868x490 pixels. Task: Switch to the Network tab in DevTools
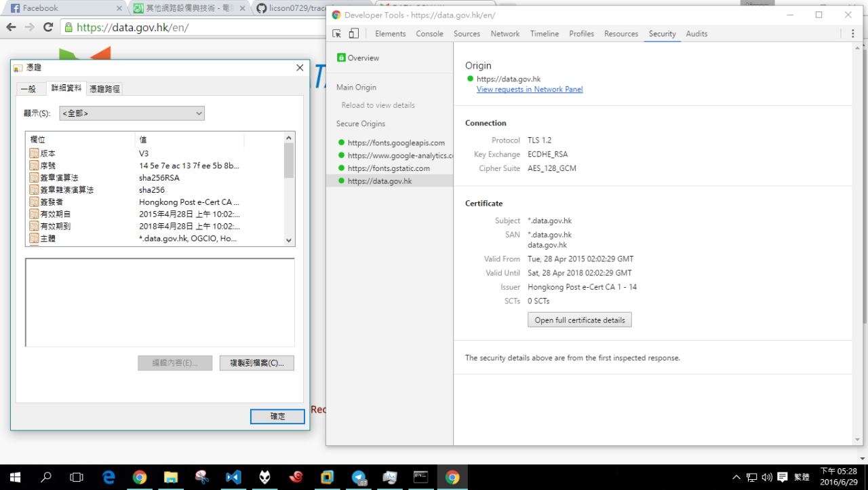click(505, 34)
